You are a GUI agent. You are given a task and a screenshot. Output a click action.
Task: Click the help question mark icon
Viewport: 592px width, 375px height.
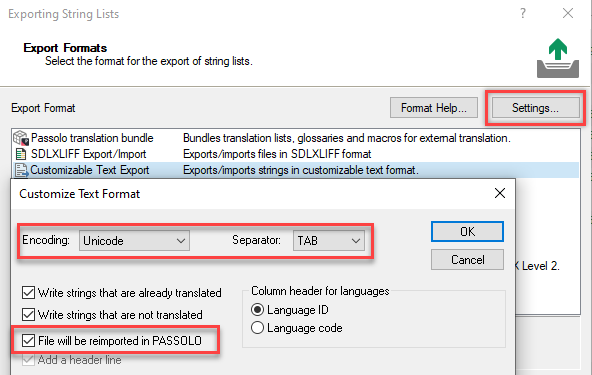pyautogui.click(x=523, y=14)
